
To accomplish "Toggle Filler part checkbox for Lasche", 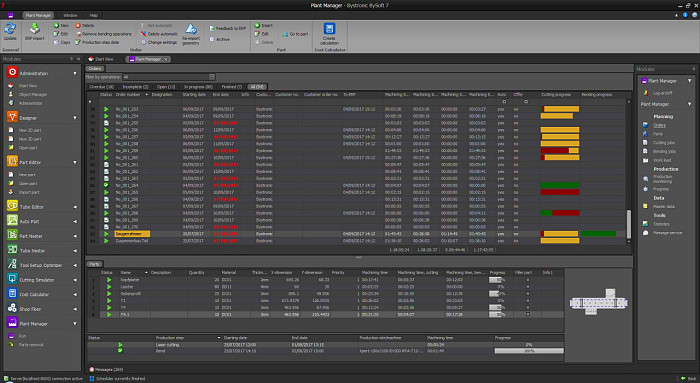I will point(528,287).
